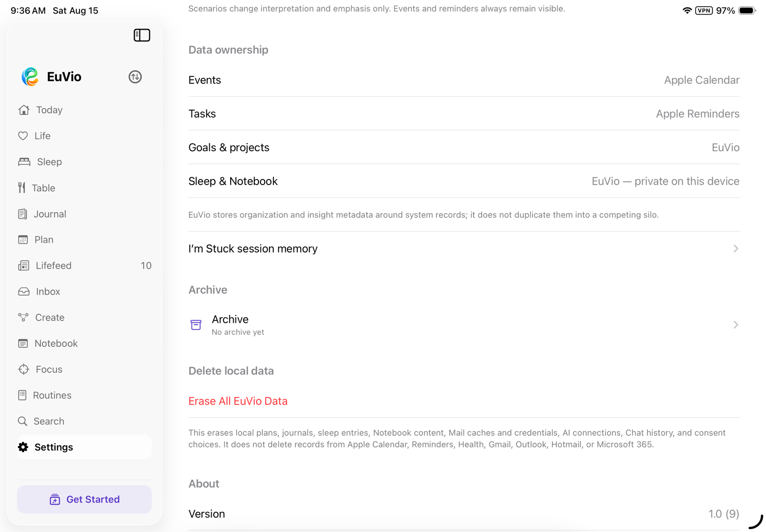Viewport: 766px width, 532px height.
Task: Open Focus via crosshair icon
Action: point(23,369)
